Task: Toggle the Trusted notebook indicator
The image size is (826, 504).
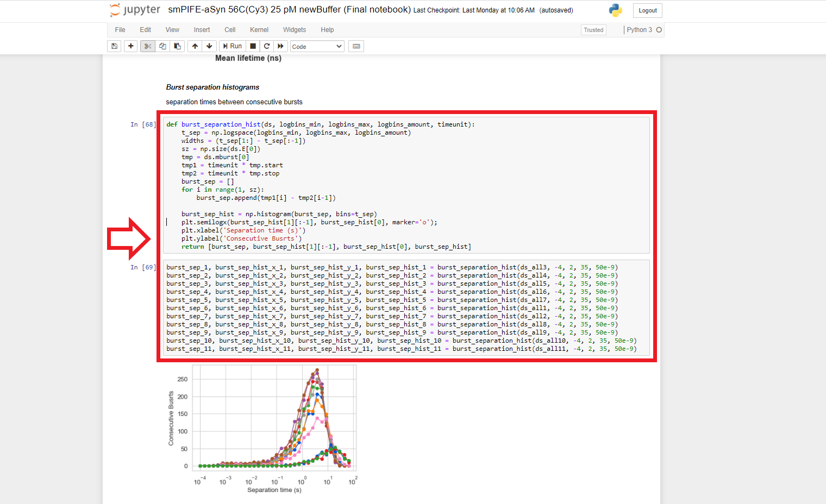Action: click(593, 30)
